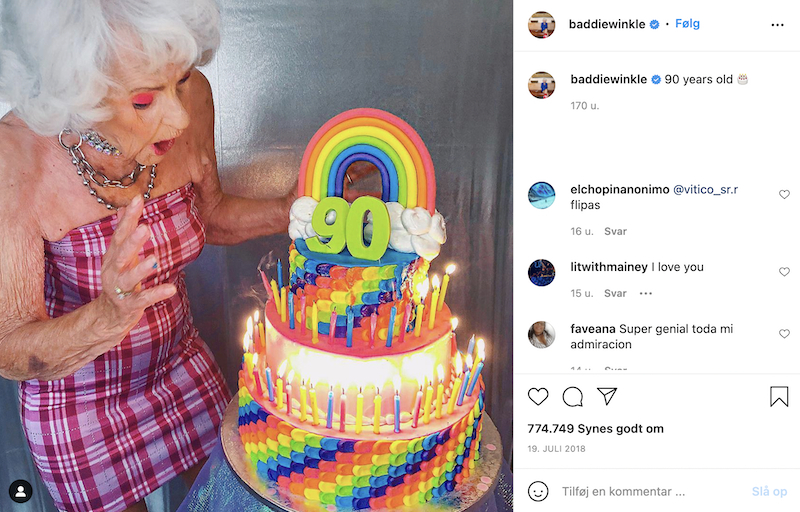800x512 pixels.
Task: Reply with Svar under elchopinanonimo comment
Action: pyautogui.click(x=615, y=231)
